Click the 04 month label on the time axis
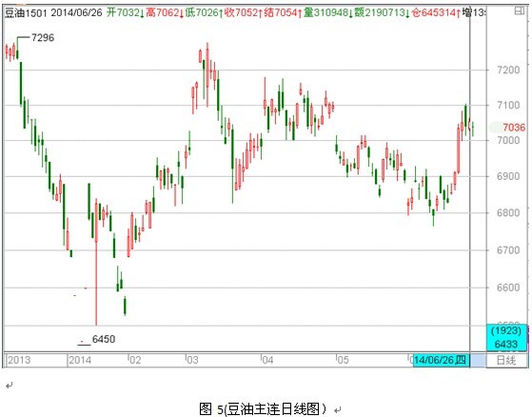Image resolution: width=532 pixels, height=417 pixels. click(267, 360)
